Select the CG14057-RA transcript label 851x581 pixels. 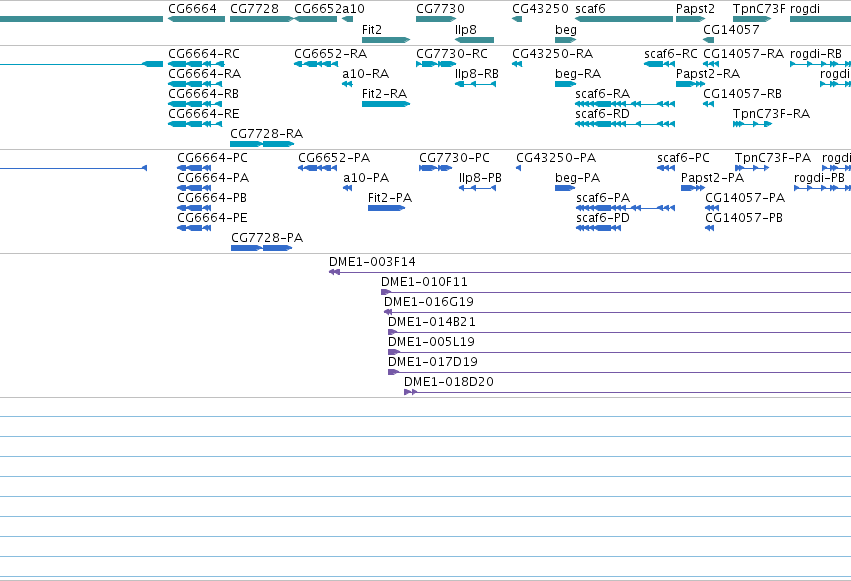[x=744, y=54]
